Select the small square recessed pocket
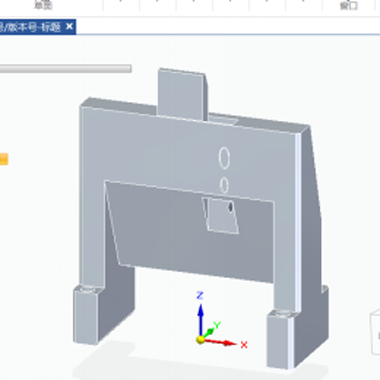 [220, 215]
